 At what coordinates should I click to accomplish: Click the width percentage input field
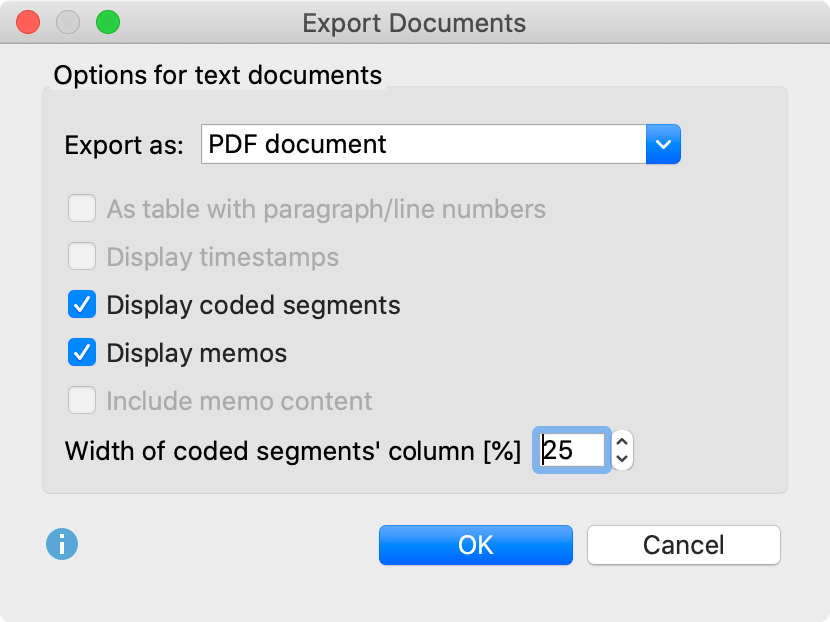[571, 450]
